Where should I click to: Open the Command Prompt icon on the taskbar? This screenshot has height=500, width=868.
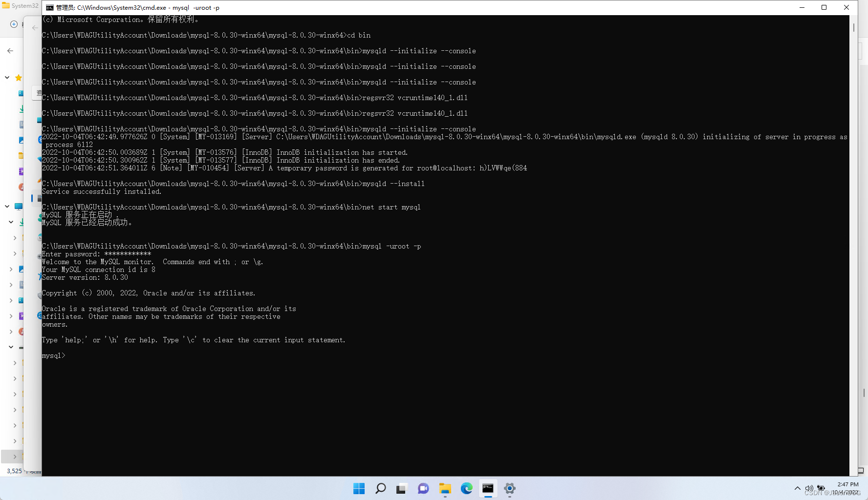[x=488, y=488]
